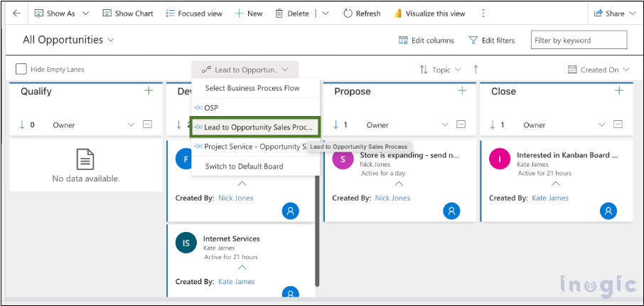Collapse details on Internet Services card
Viewport: 644px width, 306px height.
[x=242, y=268]
